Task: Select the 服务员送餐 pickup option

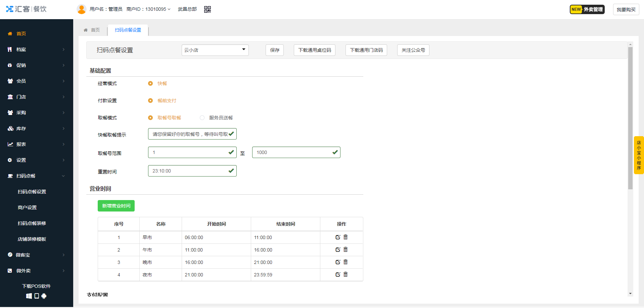Action: coord(202,118)
